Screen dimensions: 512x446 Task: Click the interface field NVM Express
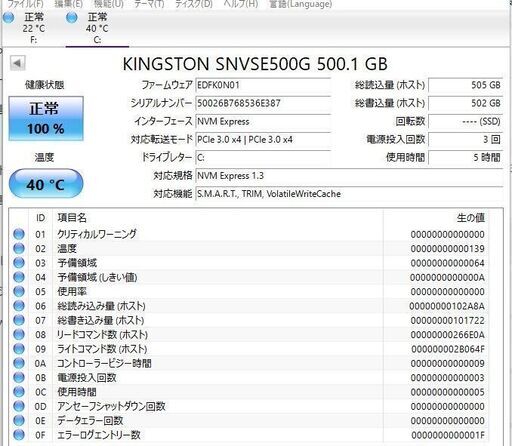(x=263, y=121)
